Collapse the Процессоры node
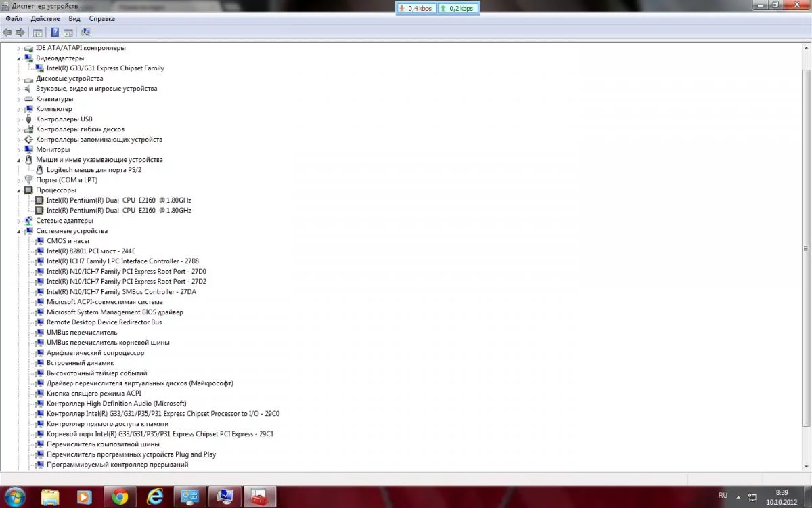The width and height of the screenshot is (812, 508). tap(20, 190)
